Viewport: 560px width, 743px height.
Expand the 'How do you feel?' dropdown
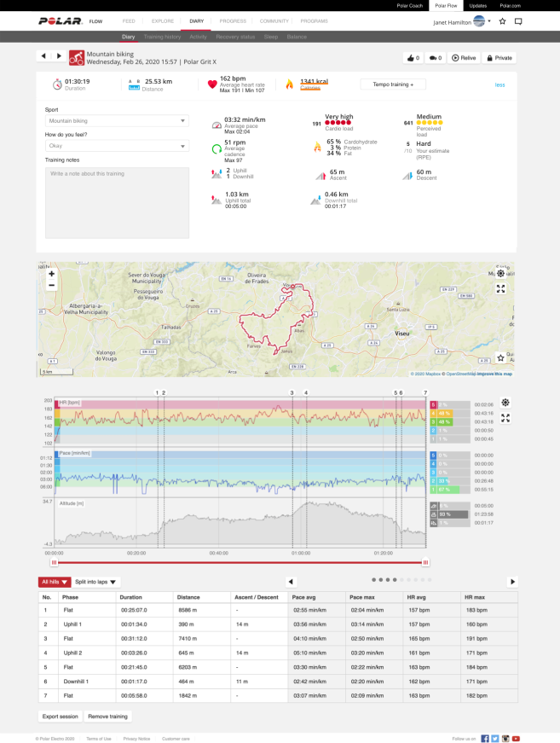(x=117, y=146)
